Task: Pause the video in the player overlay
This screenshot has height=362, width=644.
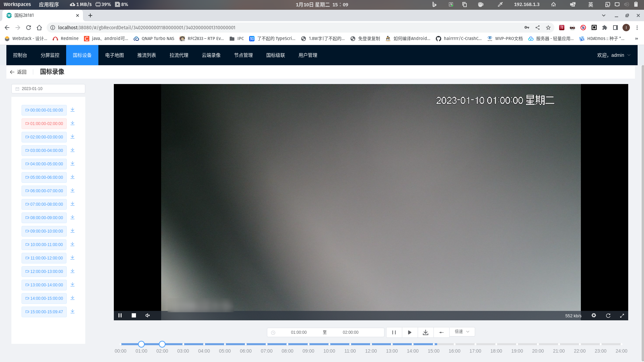Action: 120,315
